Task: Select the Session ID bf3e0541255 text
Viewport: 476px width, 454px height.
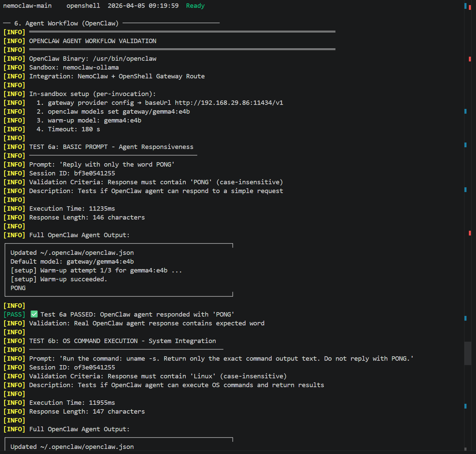Action: [x=94, y=173]
